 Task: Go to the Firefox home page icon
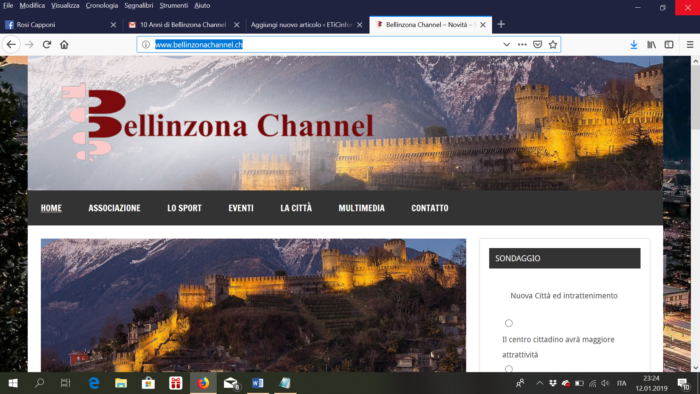click(x=64, y=45)
